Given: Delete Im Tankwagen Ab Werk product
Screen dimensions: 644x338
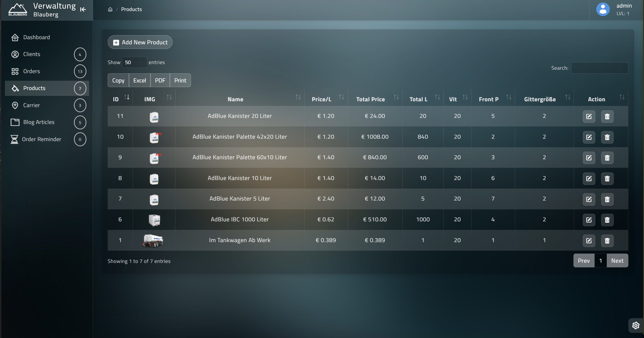Looking at the screenshot, I should click(x=607, y=241).
